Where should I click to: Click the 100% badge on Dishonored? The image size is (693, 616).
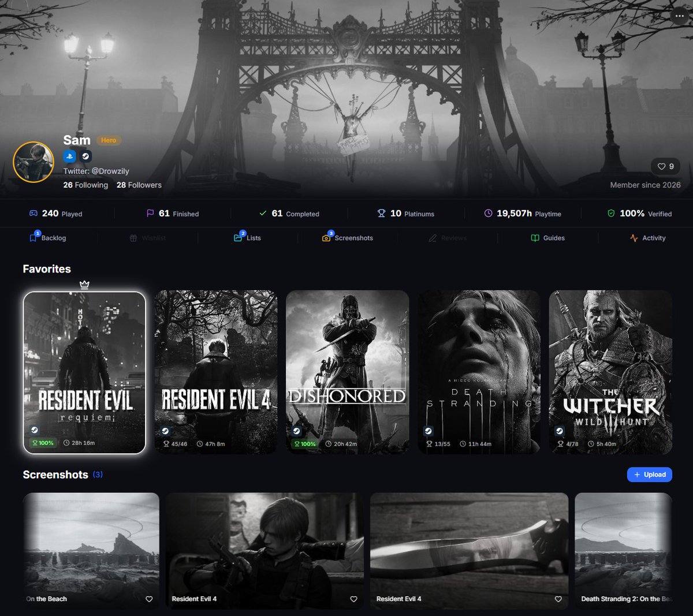click(305, 444)
